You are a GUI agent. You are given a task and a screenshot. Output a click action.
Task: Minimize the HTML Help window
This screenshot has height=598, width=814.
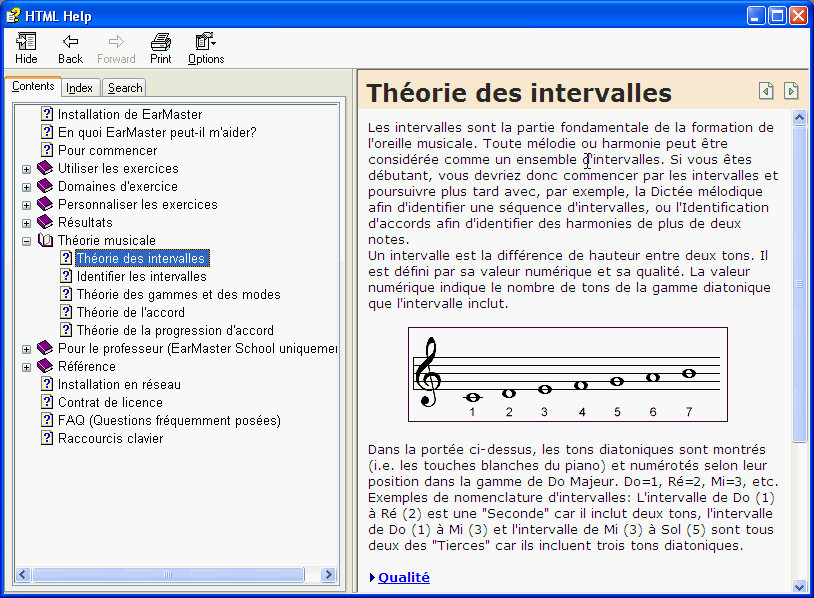click(x=756, y=16)
